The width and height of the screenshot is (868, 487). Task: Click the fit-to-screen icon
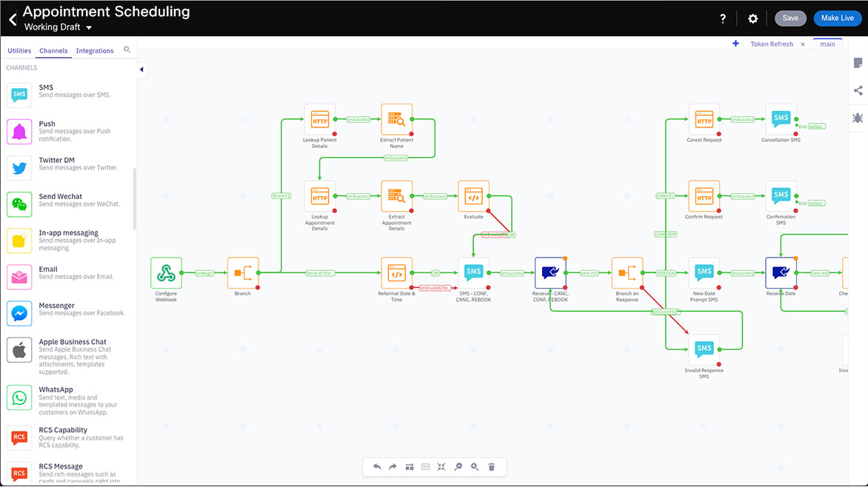tap(441, 467)
